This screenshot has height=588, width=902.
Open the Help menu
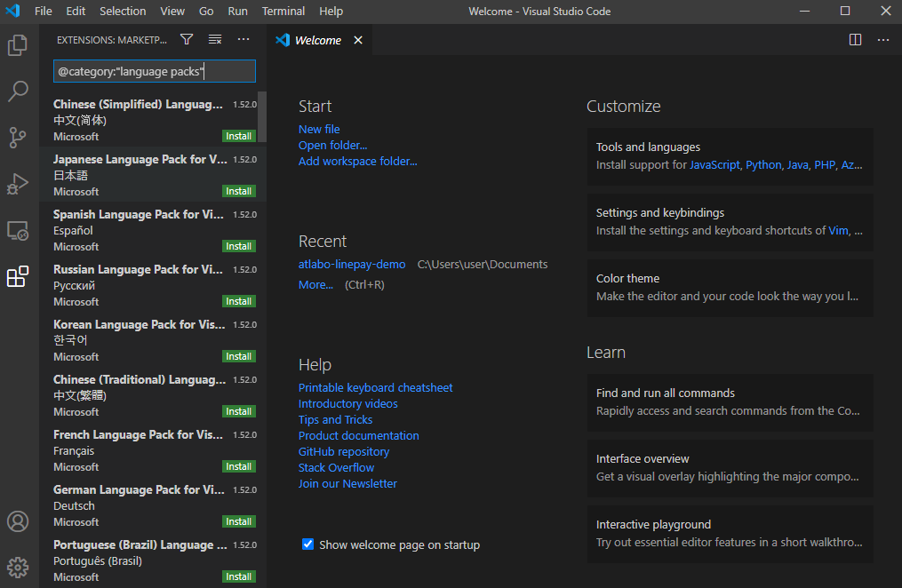tap(331, 11)
